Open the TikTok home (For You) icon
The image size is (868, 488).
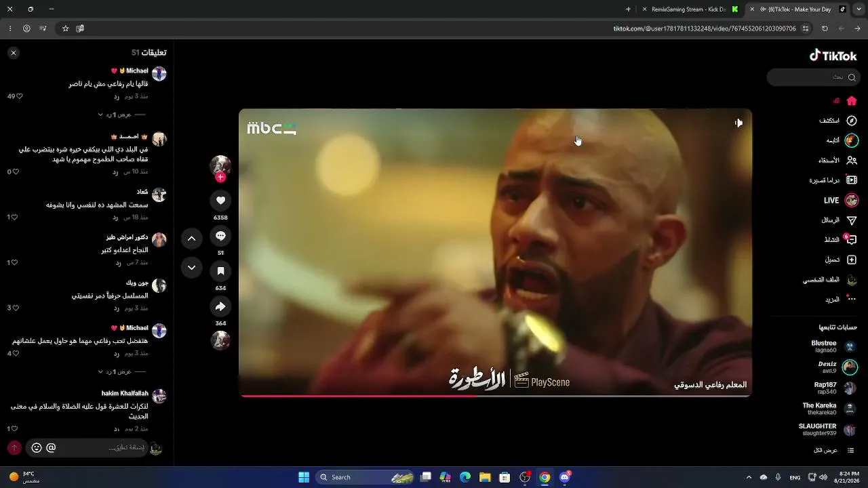point(852,101)
